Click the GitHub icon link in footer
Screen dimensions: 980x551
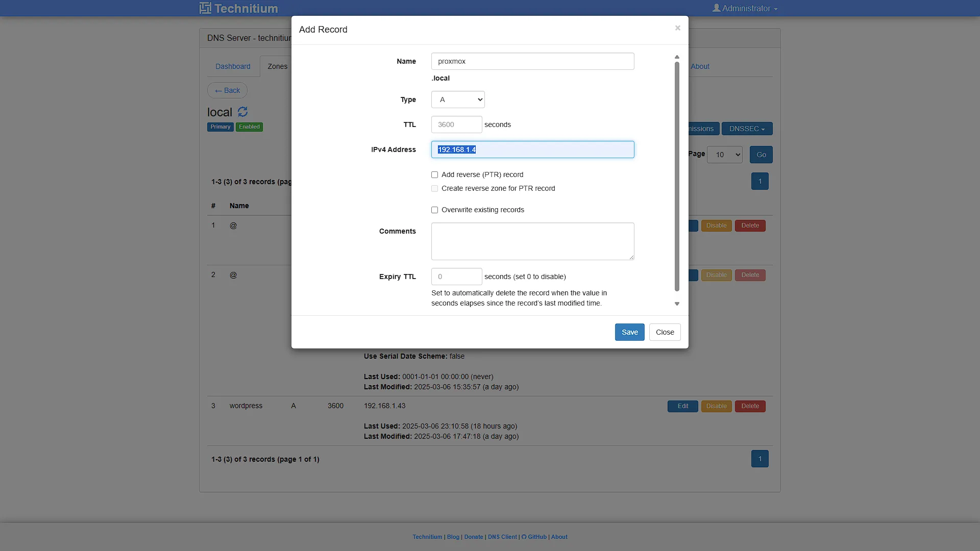[x=524, y=537]
